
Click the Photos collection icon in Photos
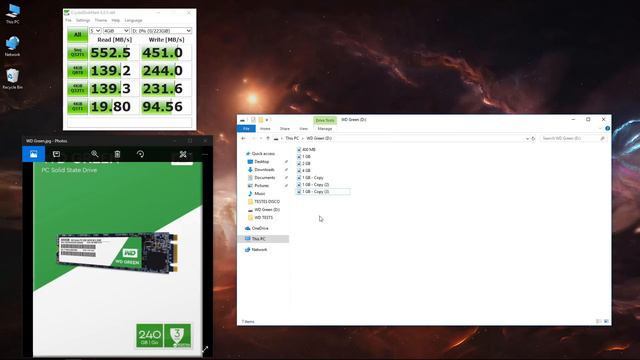[x=33, y=154]
